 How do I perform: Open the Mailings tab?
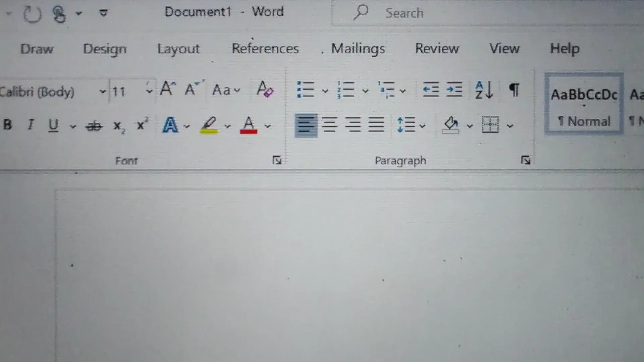[358, 49]
